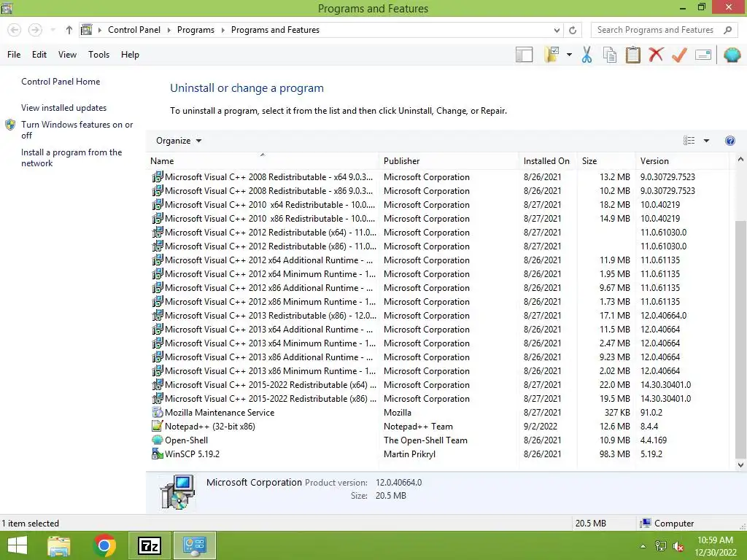Screen dimensions: 747x560
Task: Click in the Search Programs and Features box
Action: pos(656,30)
